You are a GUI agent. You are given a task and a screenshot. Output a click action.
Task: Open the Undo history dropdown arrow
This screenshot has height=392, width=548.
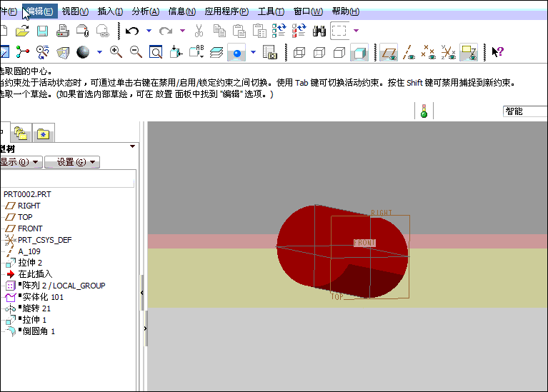point(149,31)
